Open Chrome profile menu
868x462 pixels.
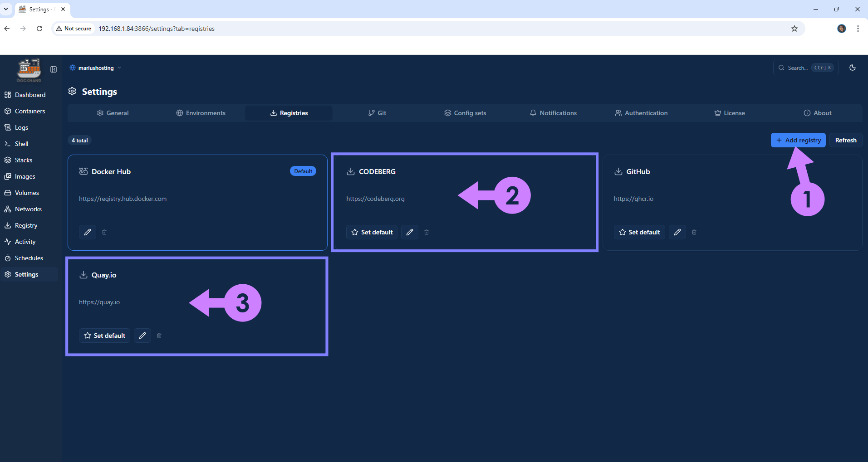[841, 28]
